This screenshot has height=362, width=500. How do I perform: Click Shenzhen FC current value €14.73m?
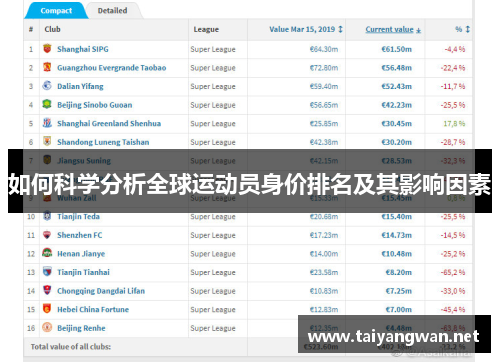(397, 235)
